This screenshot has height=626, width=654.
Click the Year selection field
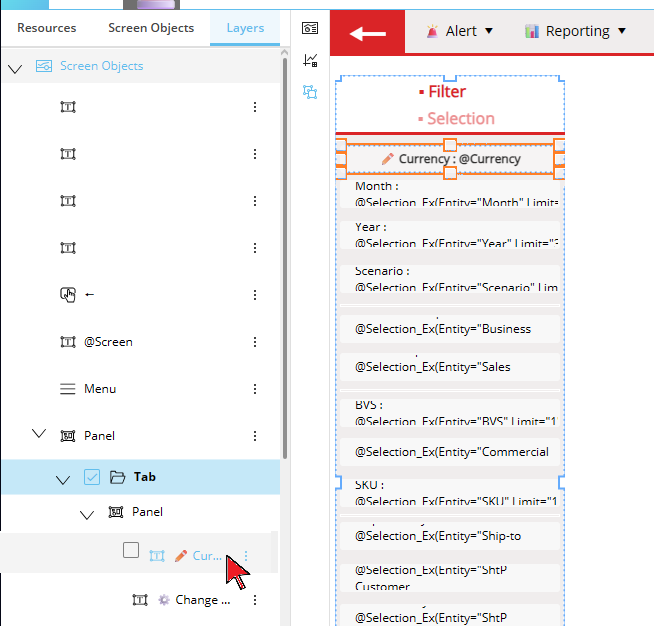[x=450, y=235]
